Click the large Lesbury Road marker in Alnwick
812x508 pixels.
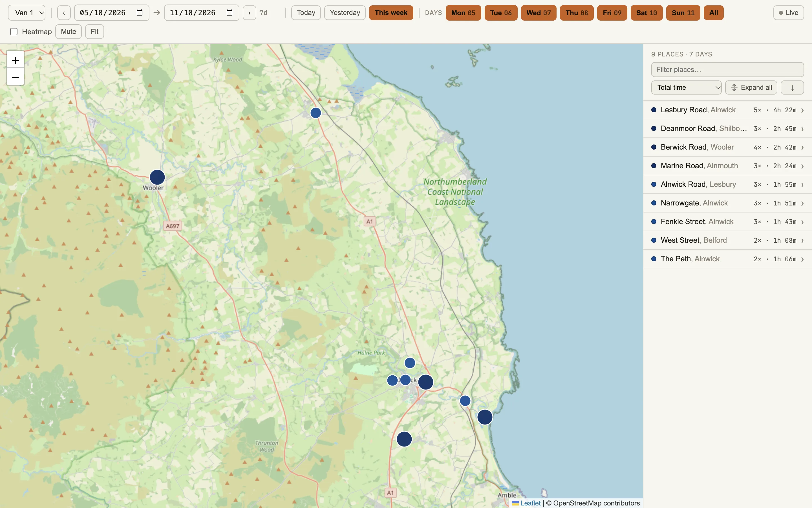425,382
